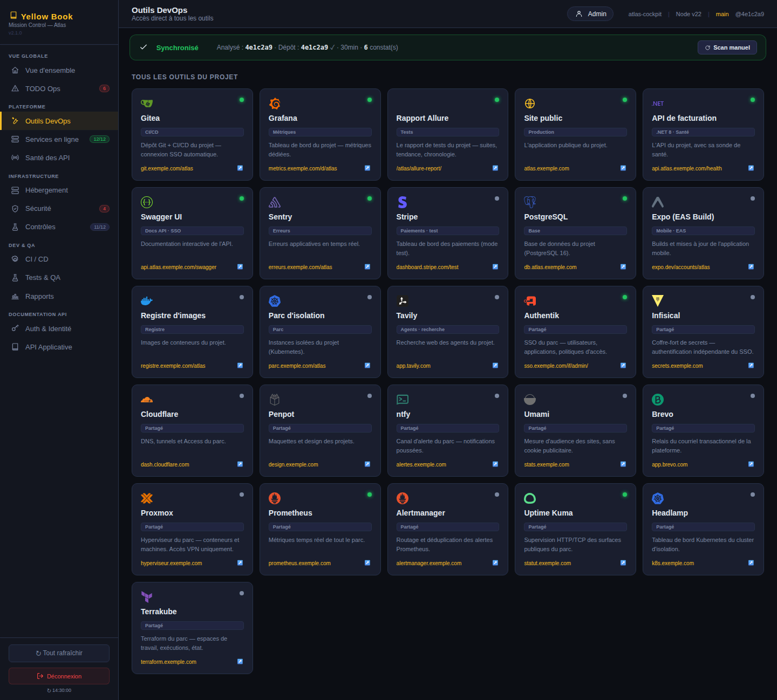
Task: Click the Expo chevron logo icon
Action: [658, 202]
